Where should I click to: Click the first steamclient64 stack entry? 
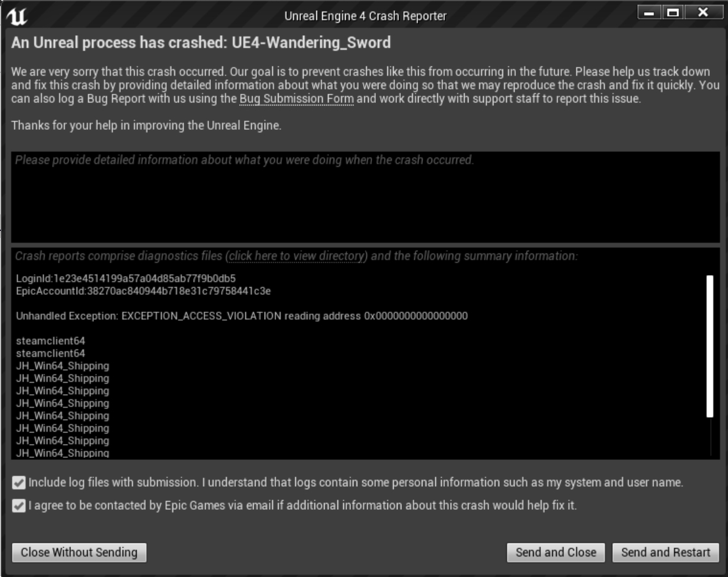(x=50, y=341)
